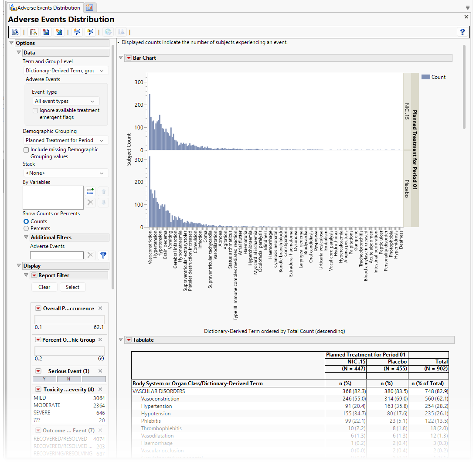This screenshot has height=465, width=476.
Task: Remove the Serious Event filter
Action: (100, 371)
